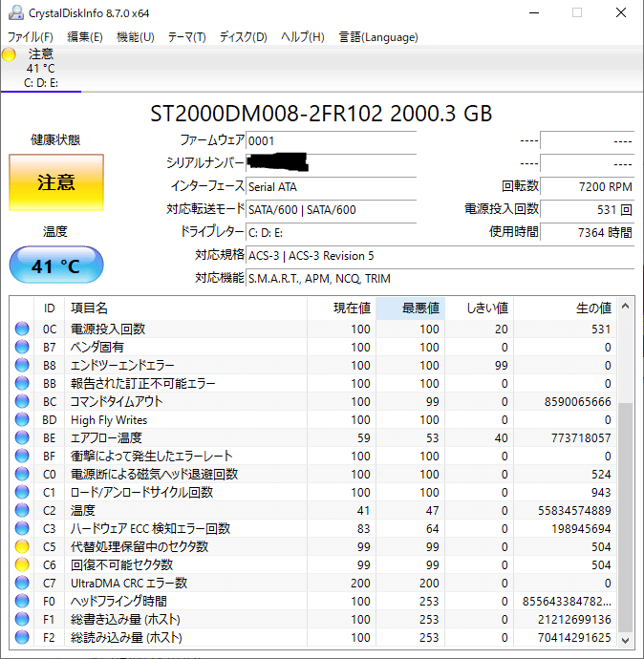Click the blue status icon for attribute C2

click(22, 510)
